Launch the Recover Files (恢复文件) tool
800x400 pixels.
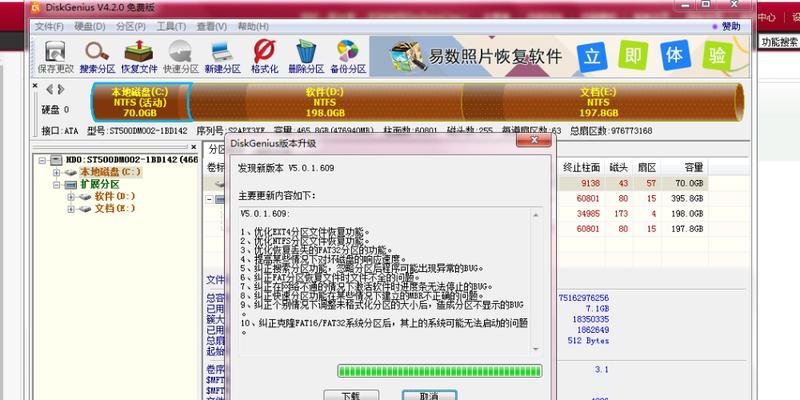coord(139,57)
